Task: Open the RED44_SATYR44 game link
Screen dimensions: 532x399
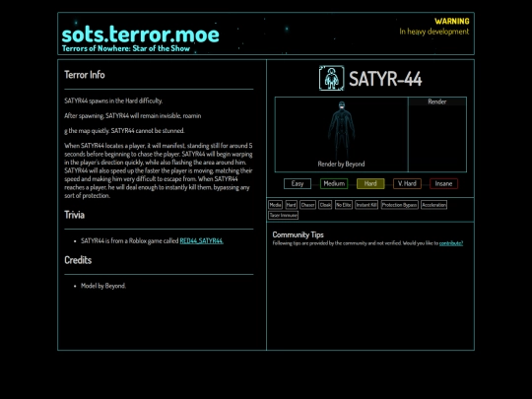Action: coord(202,241)
